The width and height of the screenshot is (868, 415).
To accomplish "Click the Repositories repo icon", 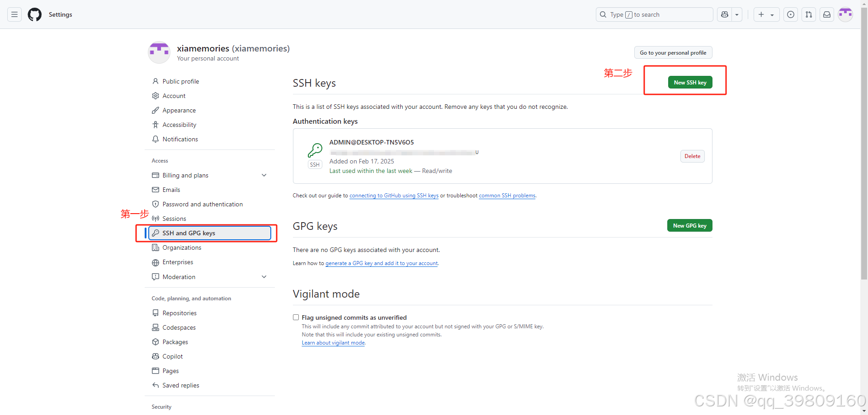I will (156, 313).
